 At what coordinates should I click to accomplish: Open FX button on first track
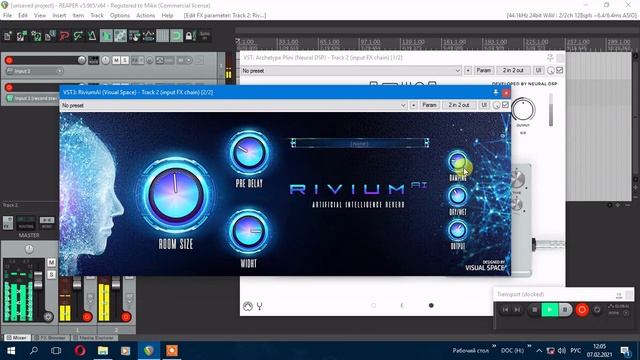pyautogui.click(x=135, y=60)
